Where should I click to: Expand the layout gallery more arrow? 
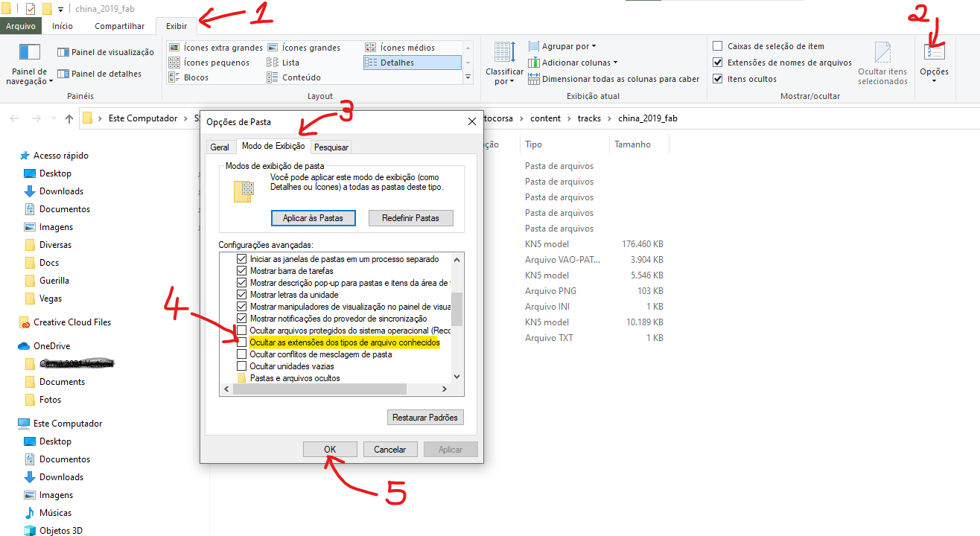pyautogui.click(x=468, y=77)
